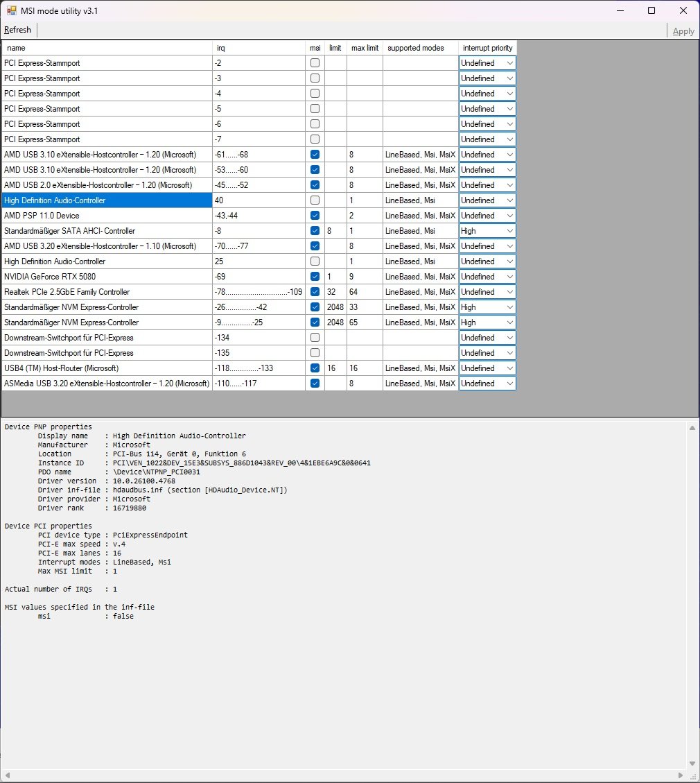Enable MSI for USB4 (TM) Host-Router
This screenshot has width=700, height=783.
click(315, 368)
